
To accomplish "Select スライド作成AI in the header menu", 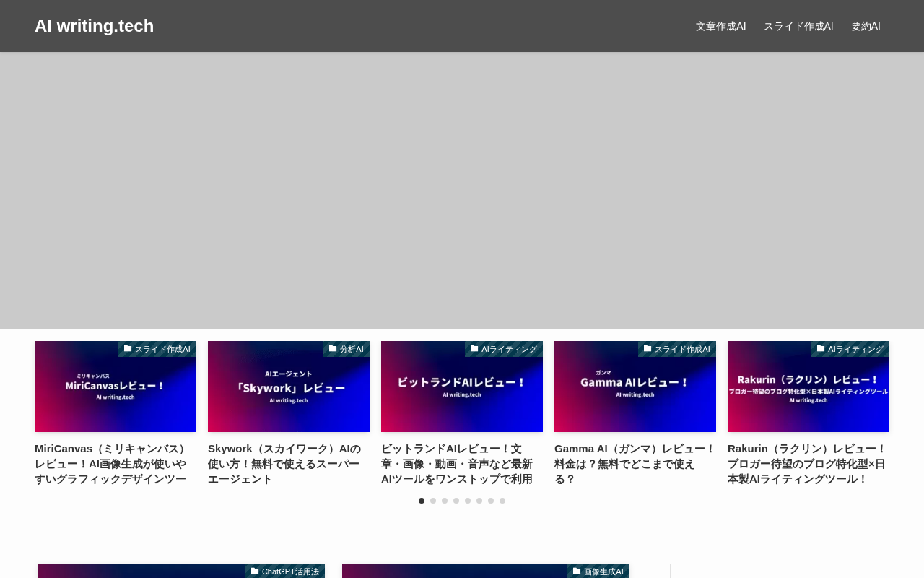I will (x=798, y=26).
